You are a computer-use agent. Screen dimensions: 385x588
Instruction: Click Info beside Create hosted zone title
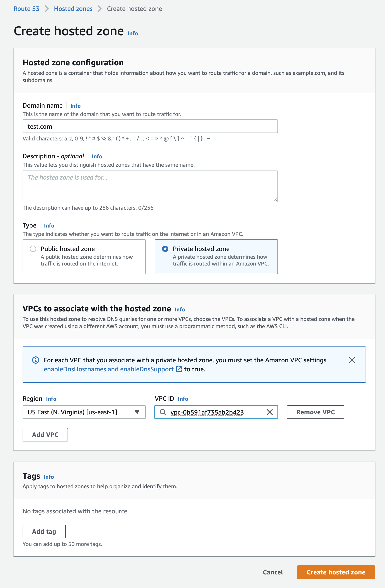pyautogui.click(x=133, y=33)
